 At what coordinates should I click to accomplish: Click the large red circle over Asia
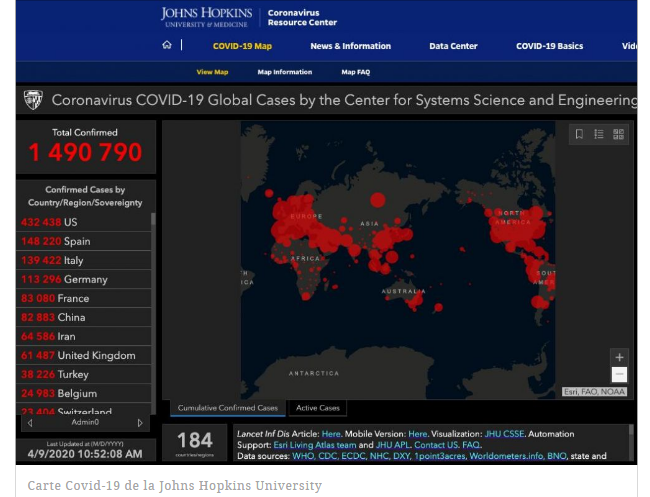[378, 200]
